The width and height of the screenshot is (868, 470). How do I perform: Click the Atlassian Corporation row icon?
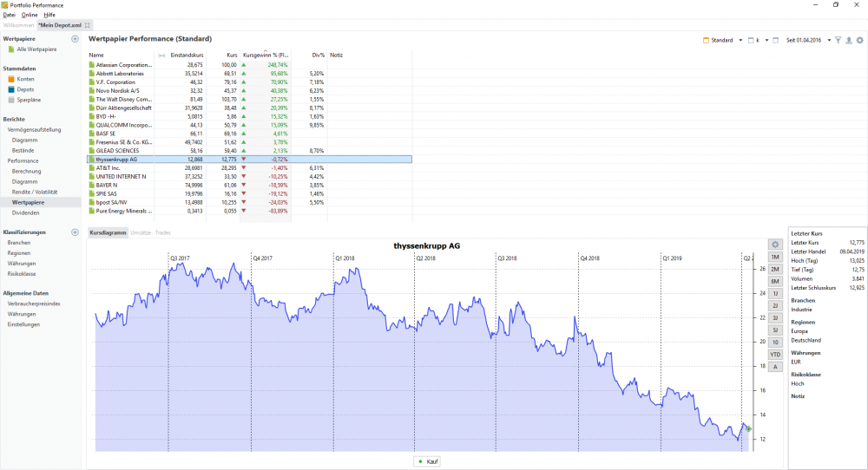click(92, 65)
